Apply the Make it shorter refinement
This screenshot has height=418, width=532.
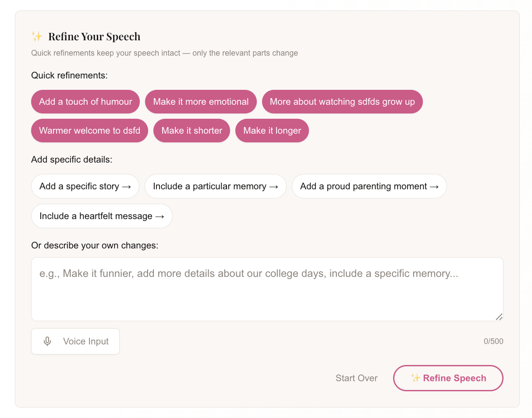[192, 130]
